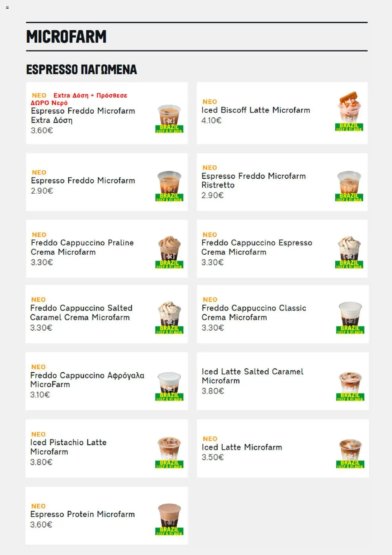Click the Espresso Freddo Ristretto cup thumbnail

point(349,186)
